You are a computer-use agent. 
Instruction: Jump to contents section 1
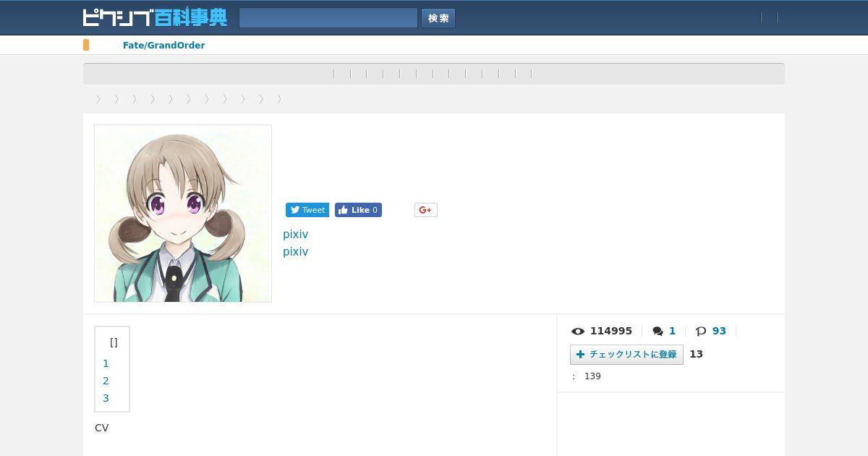(x=106, y=363)
